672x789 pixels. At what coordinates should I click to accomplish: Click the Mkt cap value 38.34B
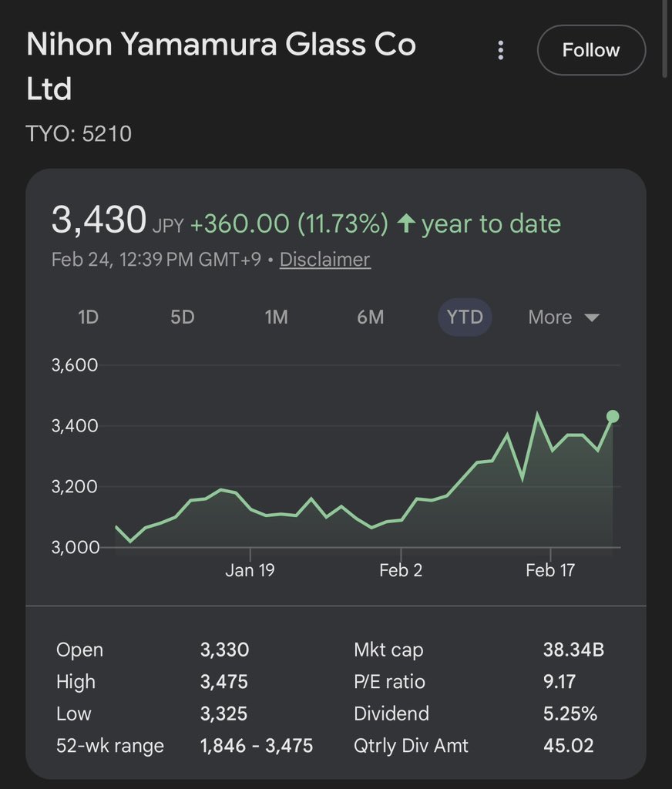574,650
